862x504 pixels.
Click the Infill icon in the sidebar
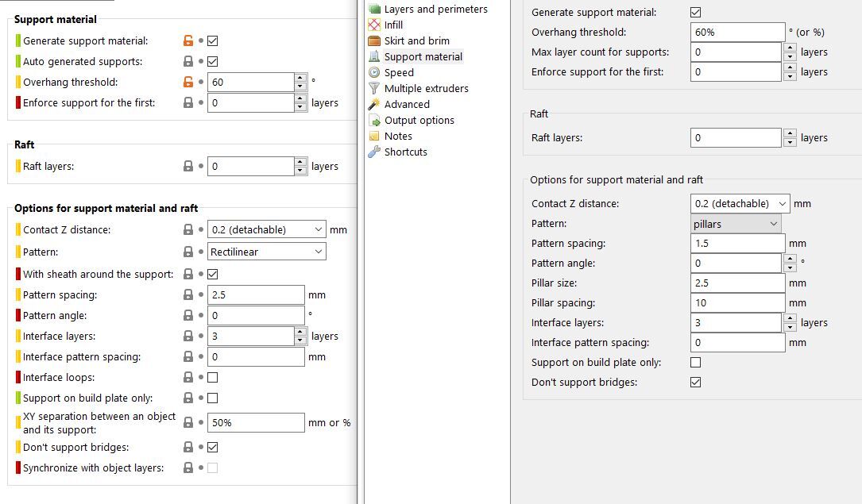coord(374,25)
